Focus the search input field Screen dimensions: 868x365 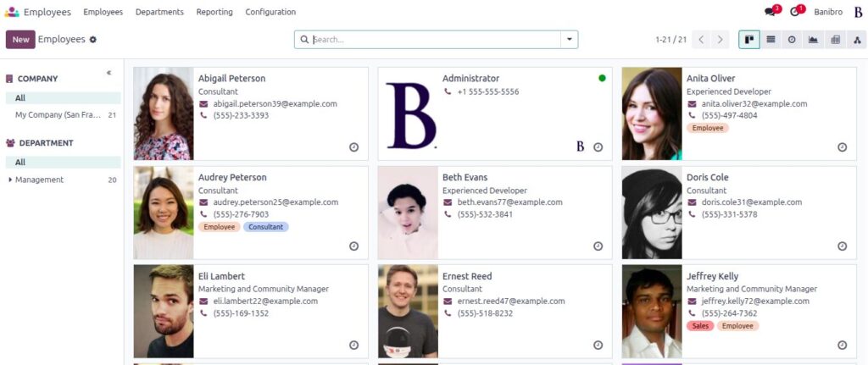tap(437, 40)
